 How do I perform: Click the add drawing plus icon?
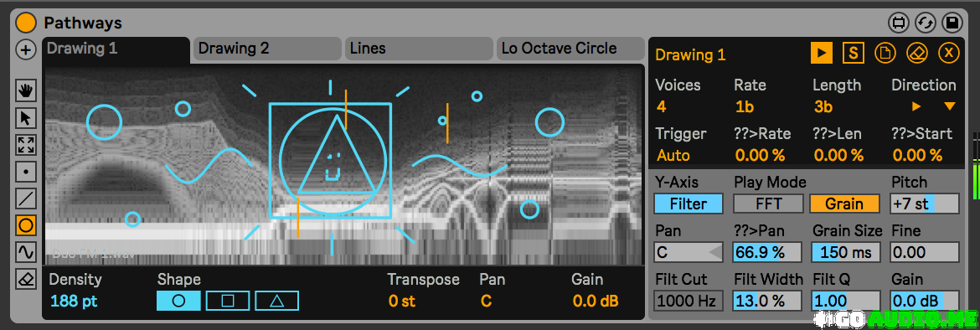(26, 50)
